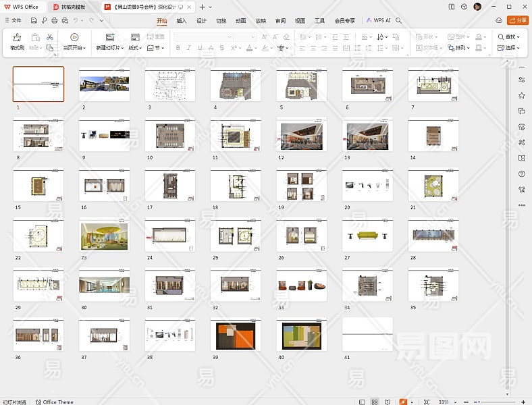Toggle Slide Sorter view in status bar

click(375, 402)
